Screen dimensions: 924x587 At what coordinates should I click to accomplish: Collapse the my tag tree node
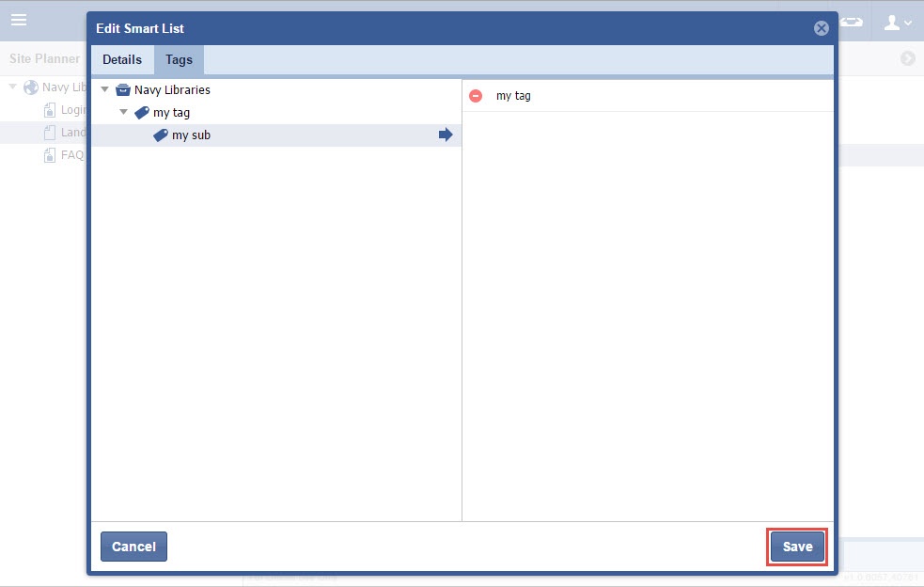123,113
